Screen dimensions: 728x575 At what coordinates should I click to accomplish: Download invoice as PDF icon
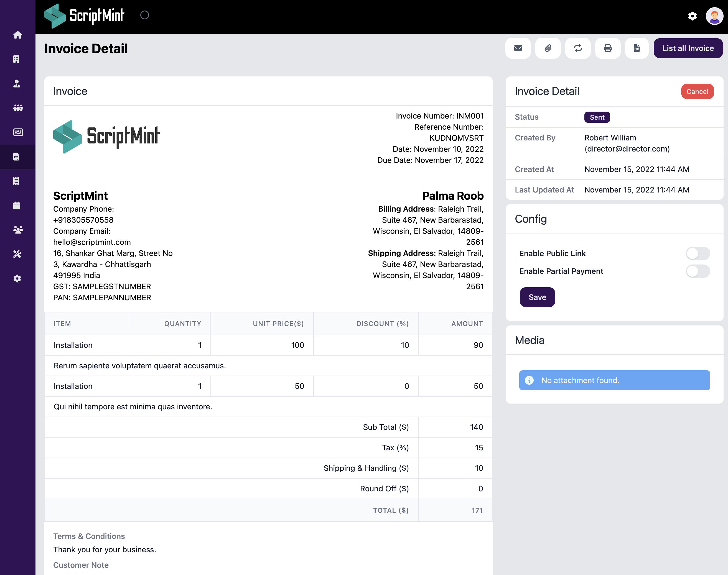pyautogui.click(x=636, y=48)
